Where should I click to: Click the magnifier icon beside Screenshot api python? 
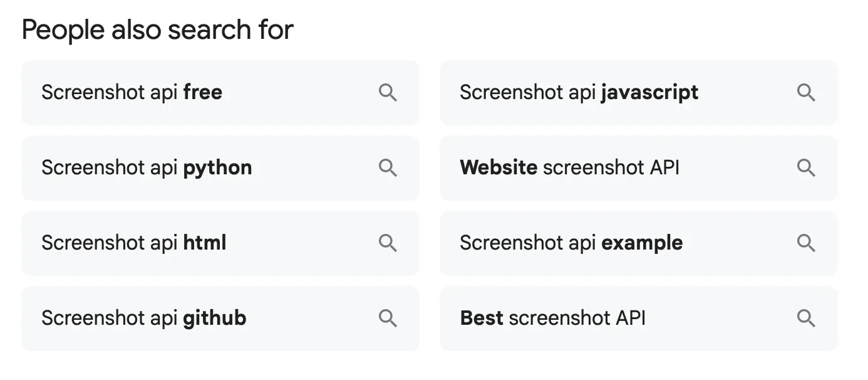pyautogui.click(x=388, y=168)
